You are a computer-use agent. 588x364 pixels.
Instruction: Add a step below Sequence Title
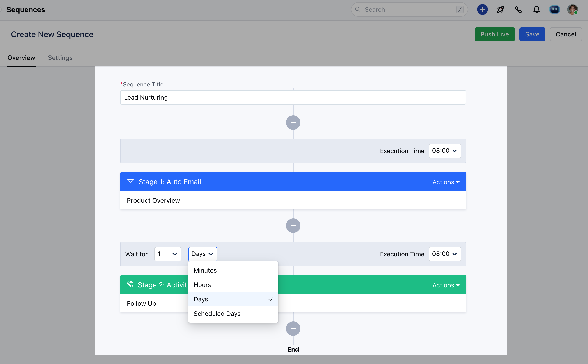(293, 123)
